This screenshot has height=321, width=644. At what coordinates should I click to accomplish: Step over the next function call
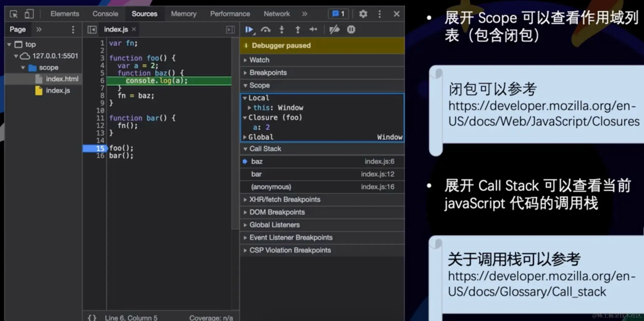tap(266, 30)
